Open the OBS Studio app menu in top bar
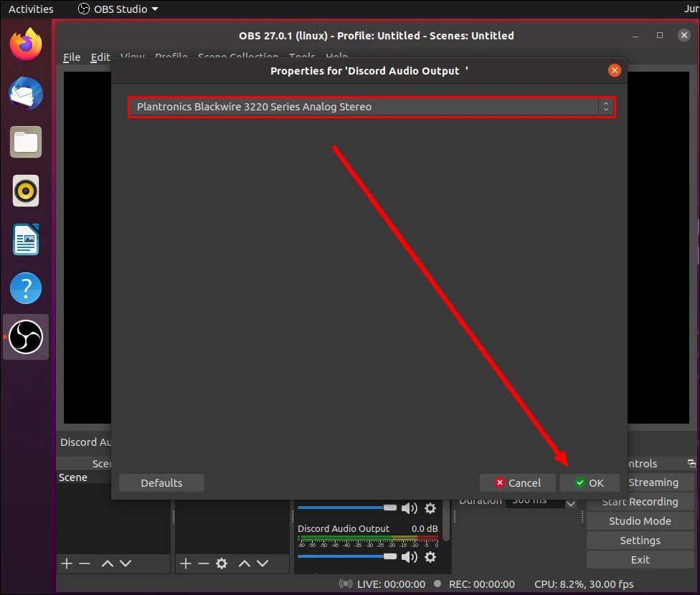The image size is (700, 595). click(118, 9)
